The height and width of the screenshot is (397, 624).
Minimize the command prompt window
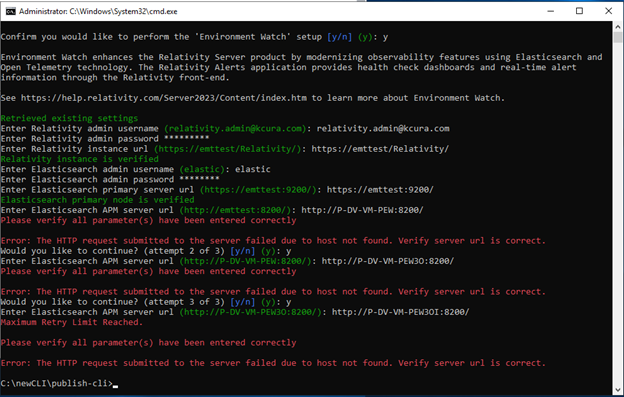pyautogui.click(x=551, y=11)
